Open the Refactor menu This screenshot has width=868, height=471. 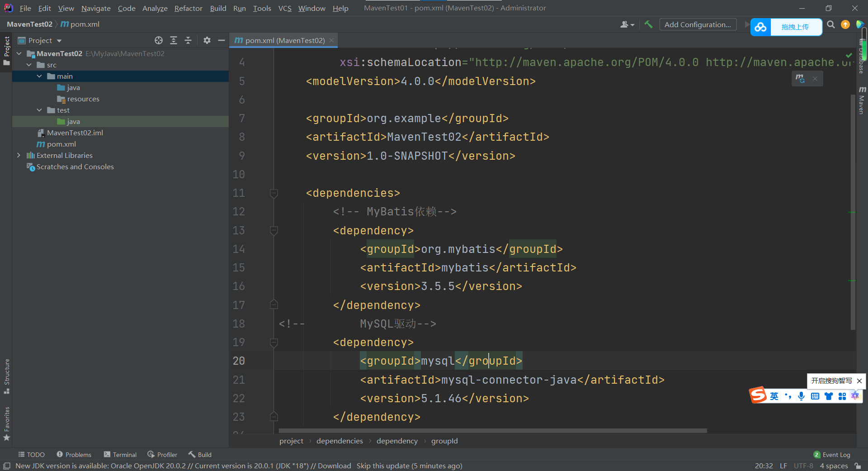click(x=188, y=8)
